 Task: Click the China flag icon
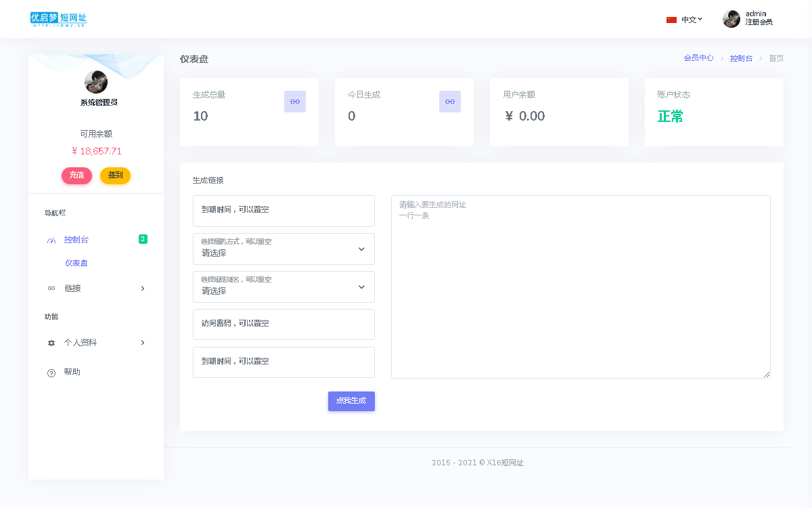[671, 20]
